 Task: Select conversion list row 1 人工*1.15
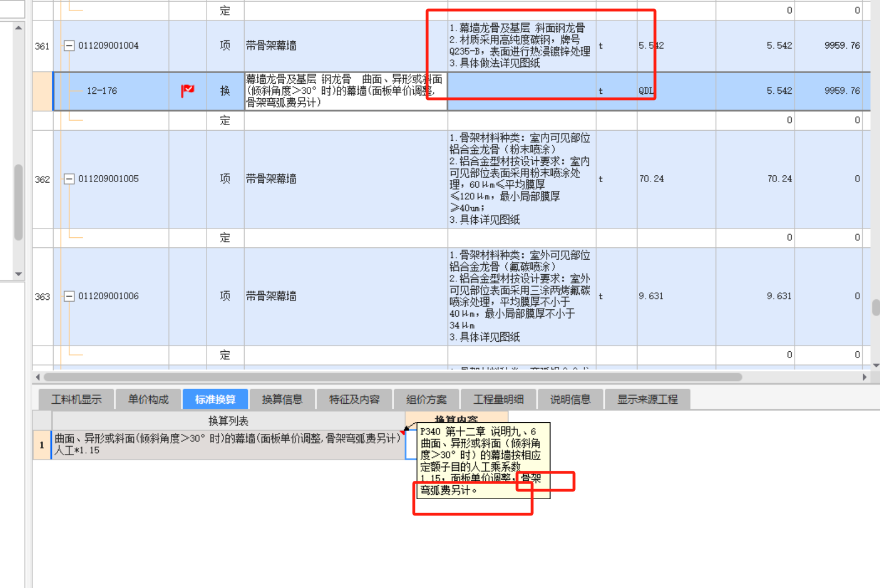[x=228, y=444]
